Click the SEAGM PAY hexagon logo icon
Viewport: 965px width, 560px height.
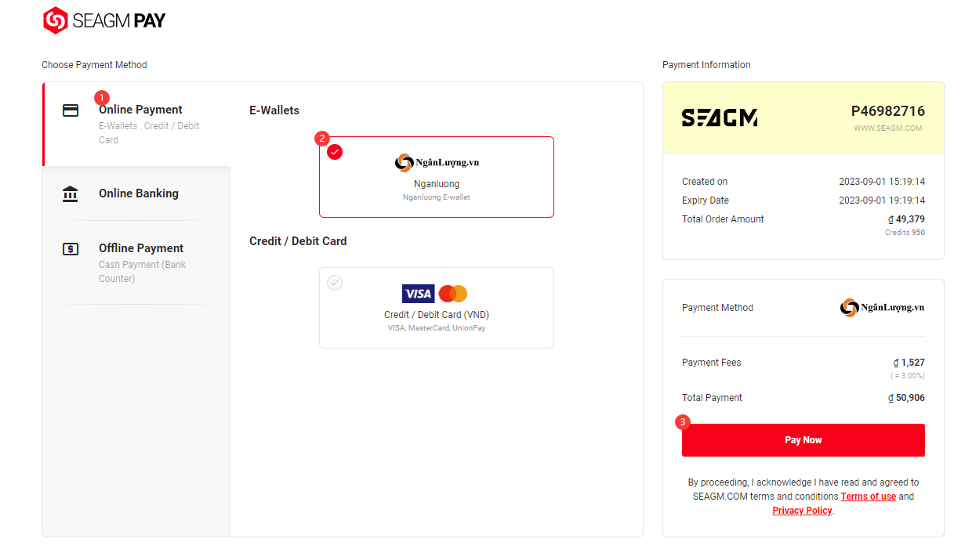coord(55,20)
